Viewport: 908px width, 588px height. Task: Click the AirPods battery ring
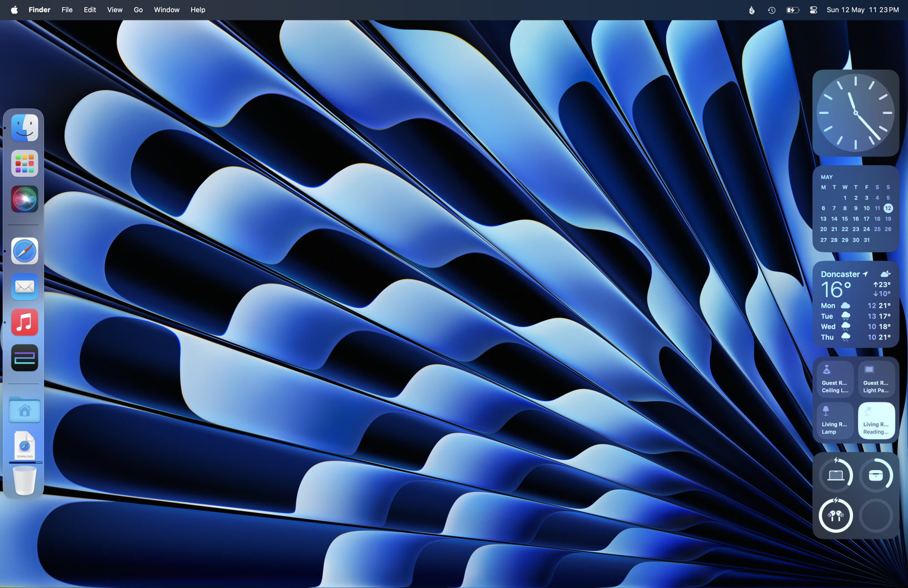click(x=836, y=516)
